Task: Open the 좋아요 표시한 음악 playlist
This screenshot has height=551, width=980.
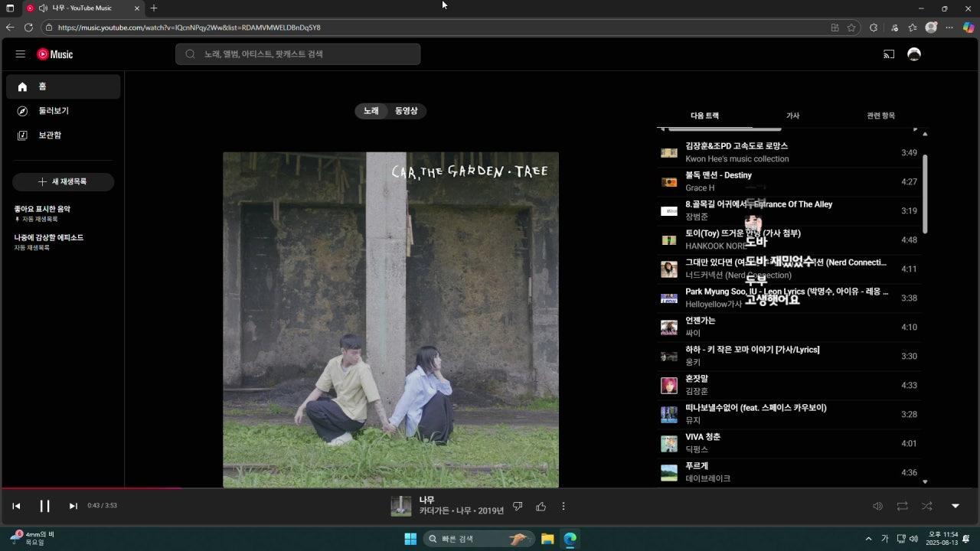Action: (x=42, y=213)
